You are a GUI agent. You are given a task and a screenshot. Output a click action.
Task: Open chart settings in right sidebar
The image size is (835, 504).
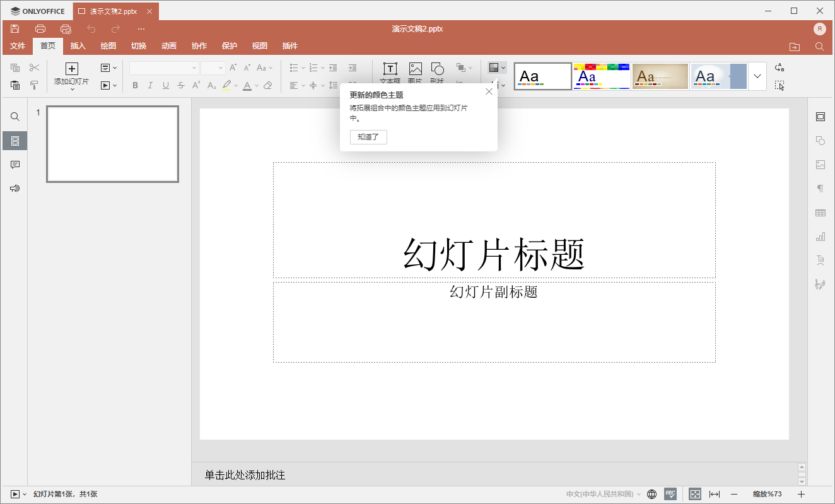tap(820, 237)
